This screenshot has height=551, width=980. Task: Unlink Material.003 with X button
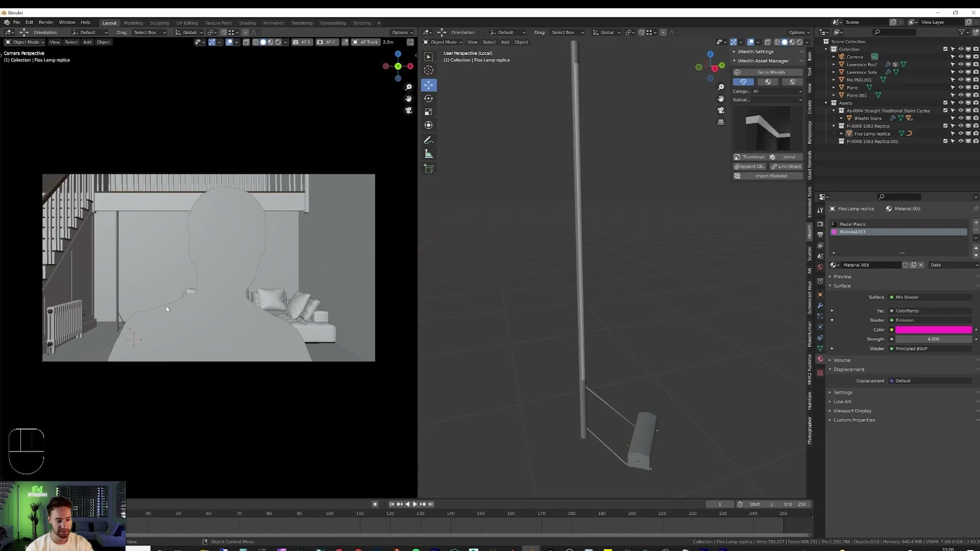[x=921, y=265]
